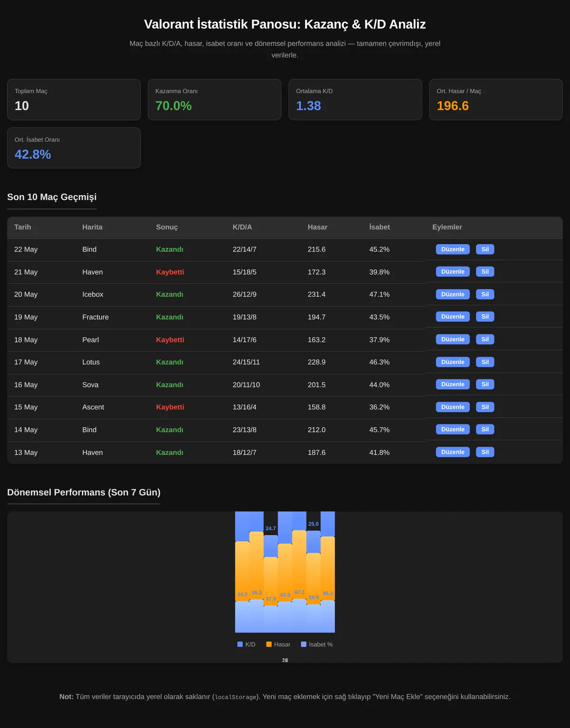Delete the Ascent match

pyautogui.click(x=485, y=407)
